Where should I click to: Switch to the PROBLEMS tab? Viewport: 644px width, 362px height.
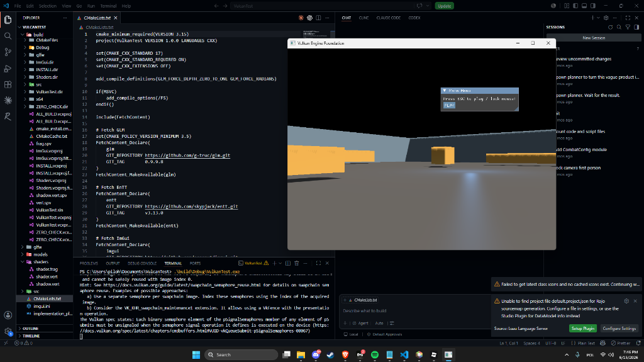point(89,263)
